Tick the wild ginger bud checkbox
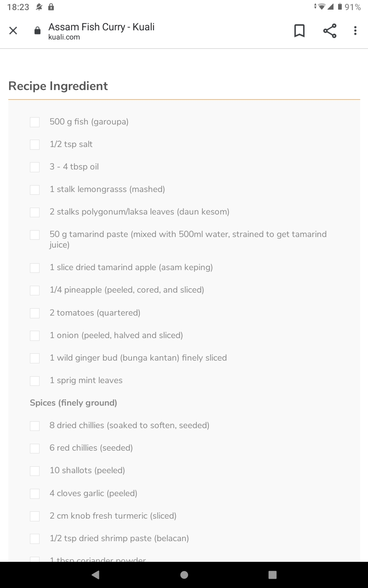Image resolution: width=368 pixels, height=588 pixels. click(34, 358)
